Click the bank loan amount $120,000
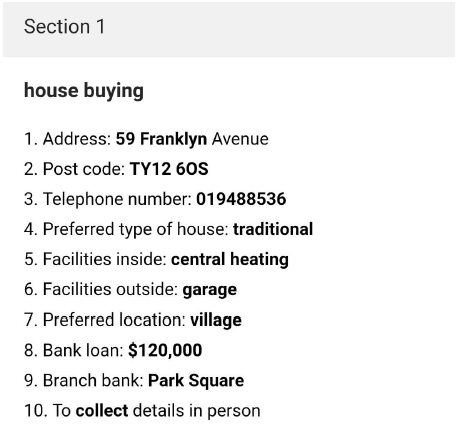Image resolution: width=468 pixels, height=429 pixels. click(165, 350)
